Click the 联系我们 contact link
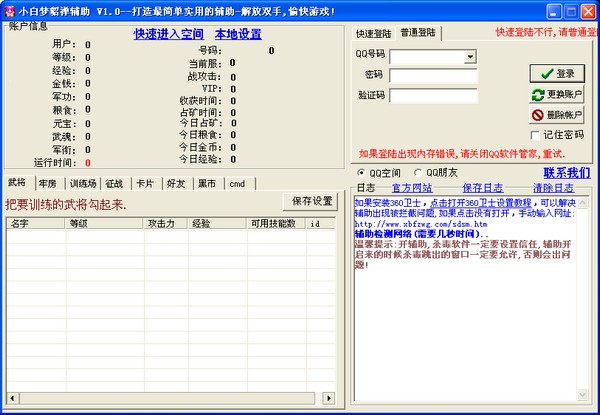 click(x=567, y=173)
